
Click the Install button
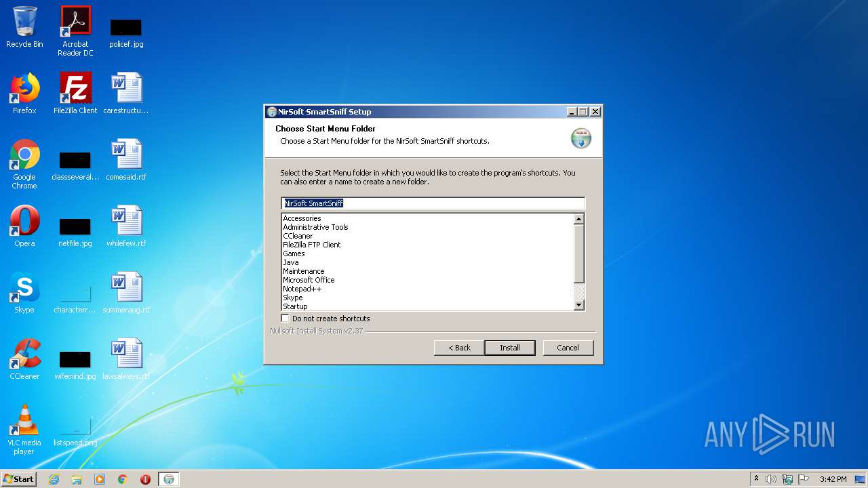pyautogui.click(x=510, y=348)
